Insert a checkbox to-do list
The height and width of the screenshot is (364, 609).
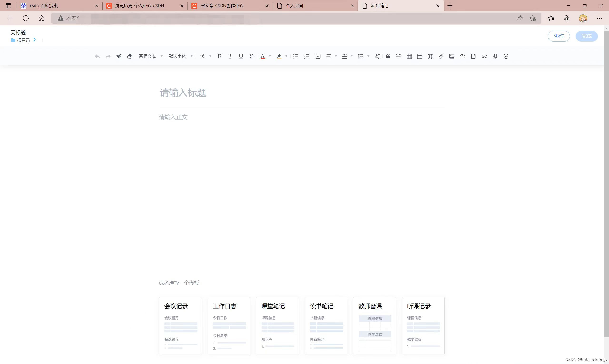point(318,56)
